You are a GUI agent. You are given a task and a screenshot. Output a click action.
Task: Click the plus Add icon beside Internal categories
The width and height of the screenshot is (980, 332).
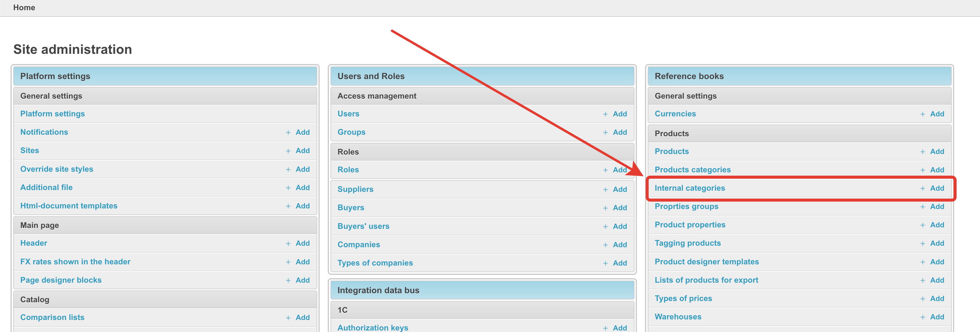coord(923,188)
